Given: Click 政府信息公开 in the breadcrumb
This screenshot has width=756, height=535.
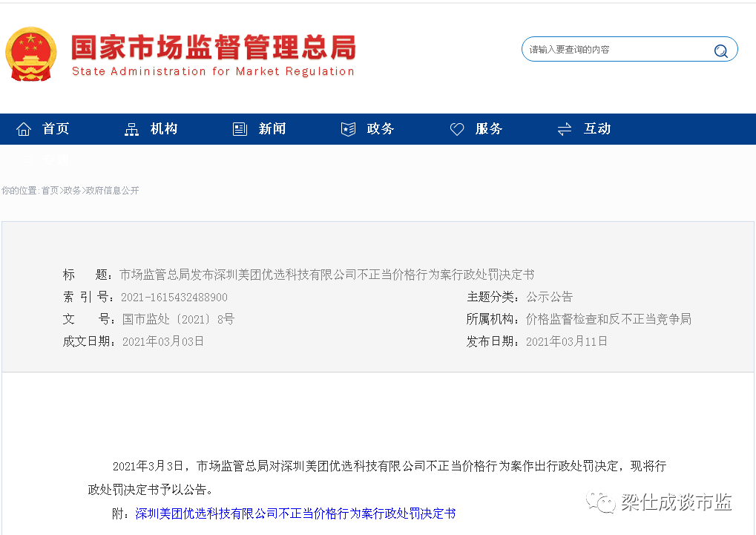Looking at the screenshot, I should [x=112, y=191].
